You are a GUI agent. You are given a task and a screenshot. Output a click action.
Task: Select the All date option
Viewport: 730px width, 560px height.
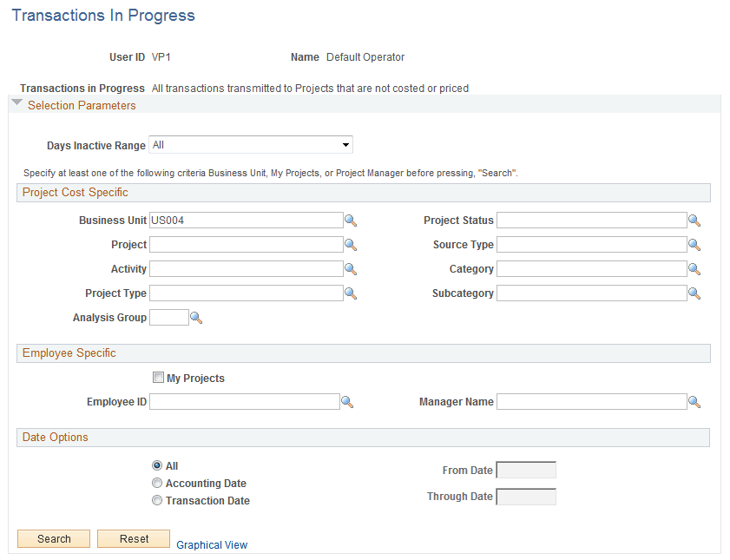pos(157,465)
